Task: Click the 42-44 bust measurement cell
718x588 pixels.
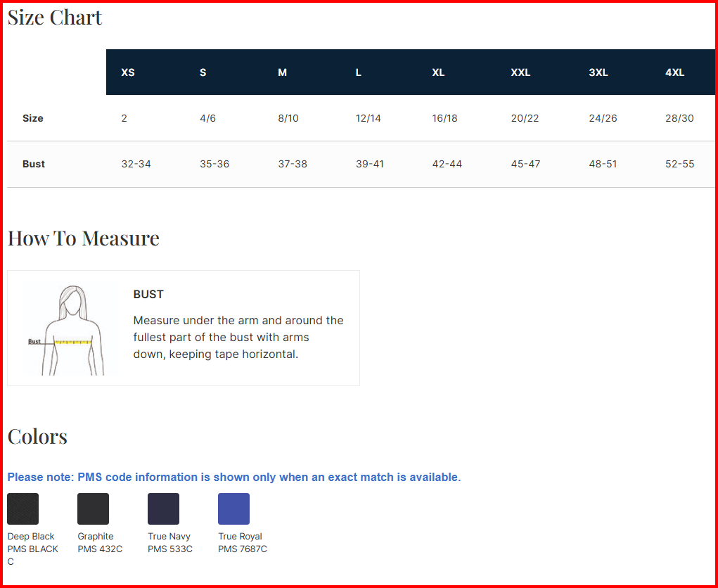Action: click(x=447, y=164)
